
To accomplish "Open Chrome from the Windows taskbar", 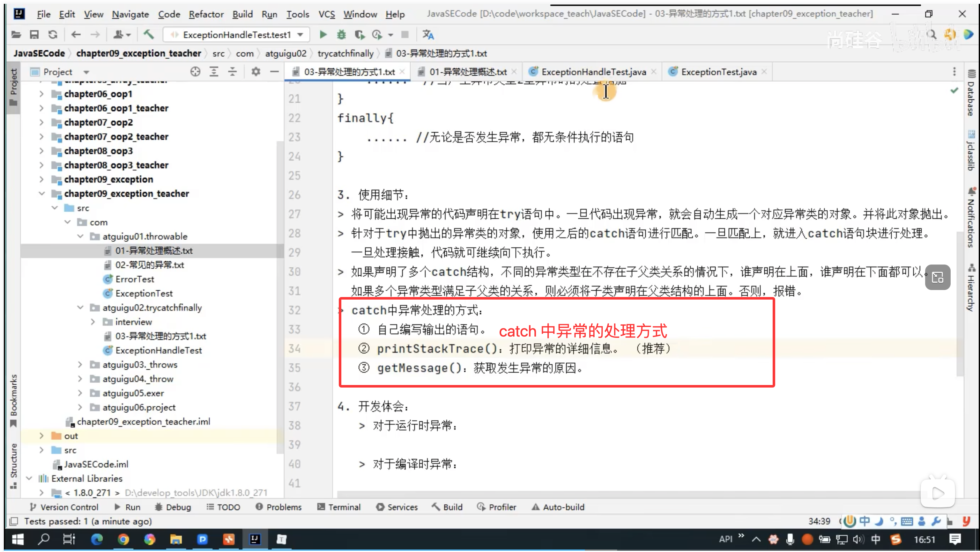I will (123, 539).
